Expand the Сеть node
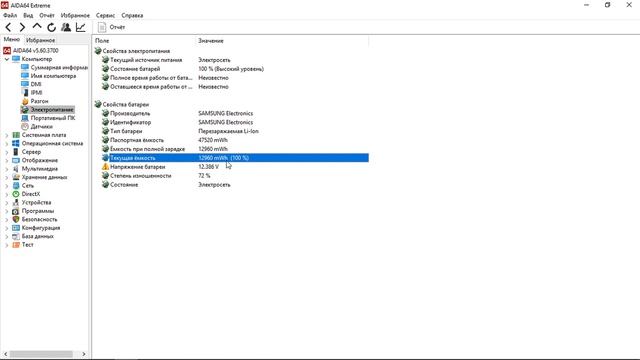 coord(7,186)
